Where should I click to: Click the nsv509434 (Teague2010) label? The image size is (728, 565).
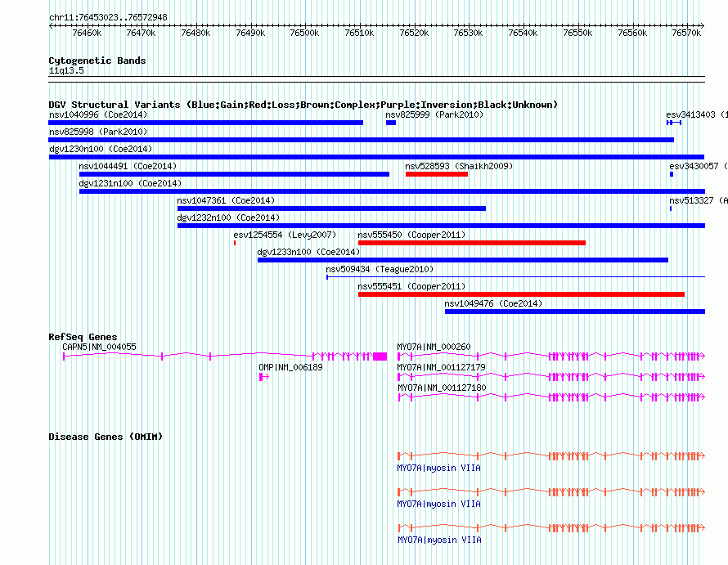point(380,269)
